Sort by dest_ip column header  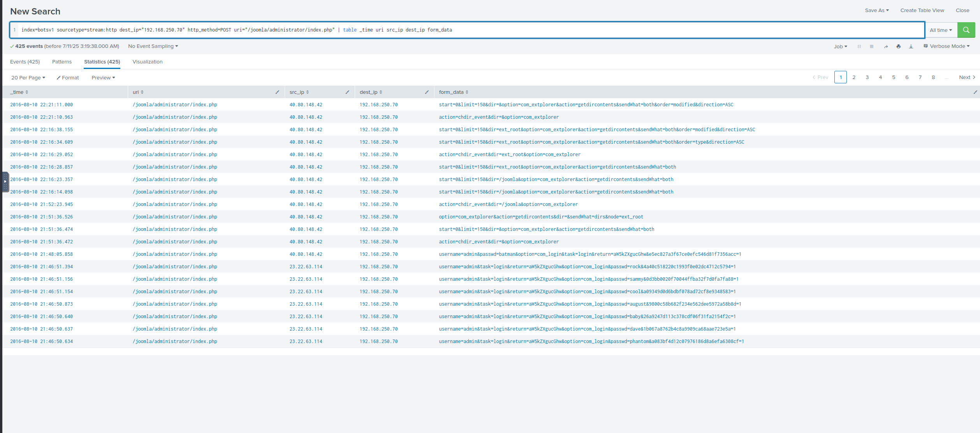point(371,92)
